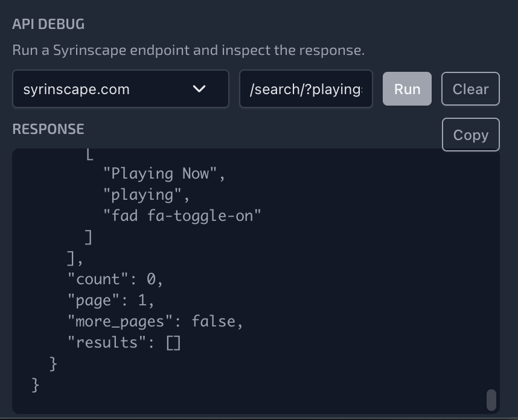Click the closing square bracket followed by comma

74,258
